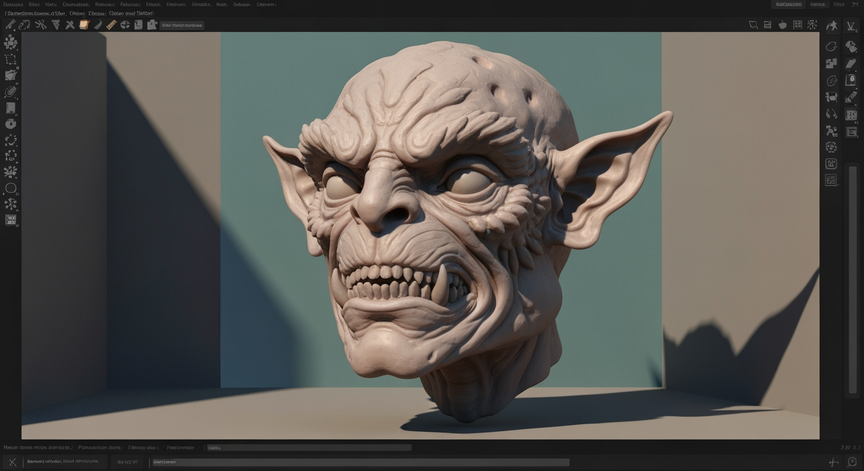
Task: Open the fourth menu in the menu bar
Action: point(76,4)
